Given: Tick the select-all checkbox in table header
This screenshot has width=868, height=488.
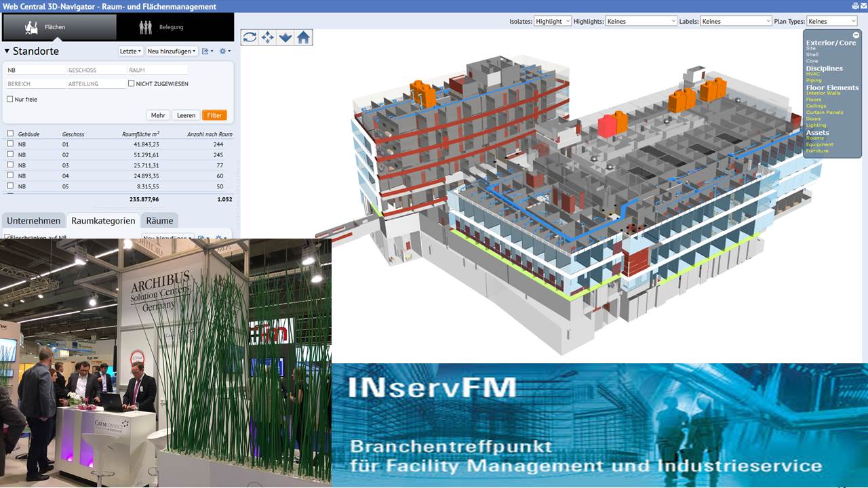Looking at the screenshot, I should coord(10,134).
